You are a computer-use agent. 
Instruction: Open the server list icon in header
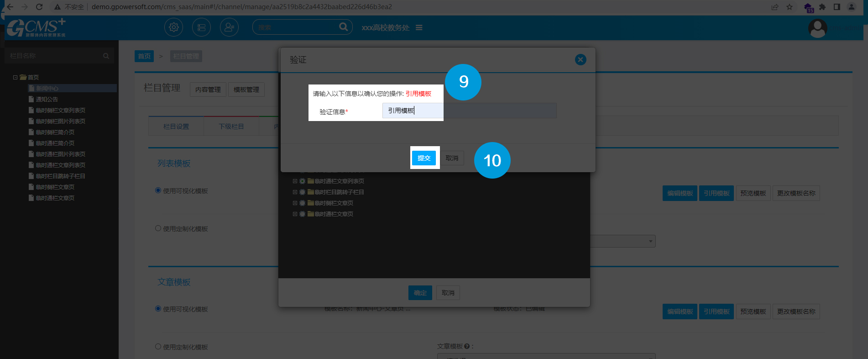[x=201, y=27]
